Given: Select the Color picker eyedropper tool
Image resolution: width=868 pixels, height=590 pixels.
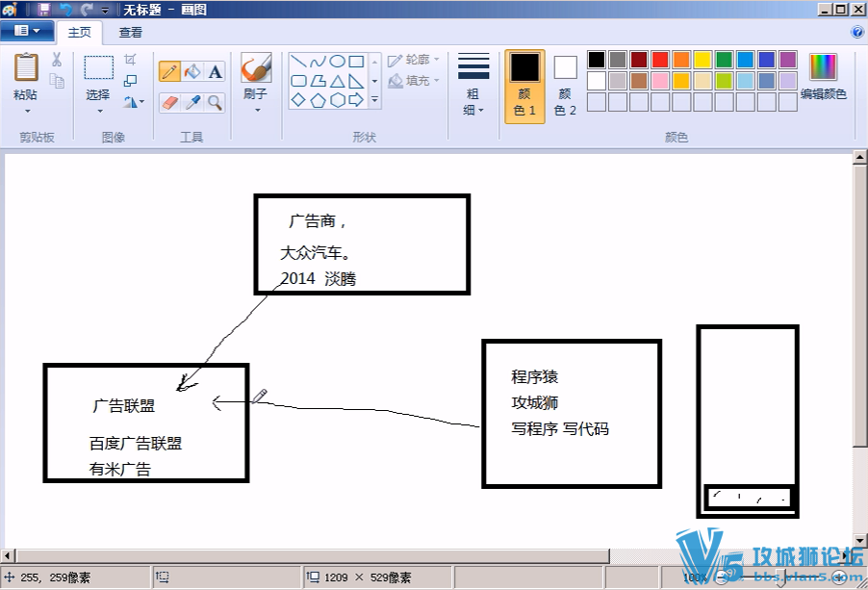Looking at the screenshot, I should point(192,102).
